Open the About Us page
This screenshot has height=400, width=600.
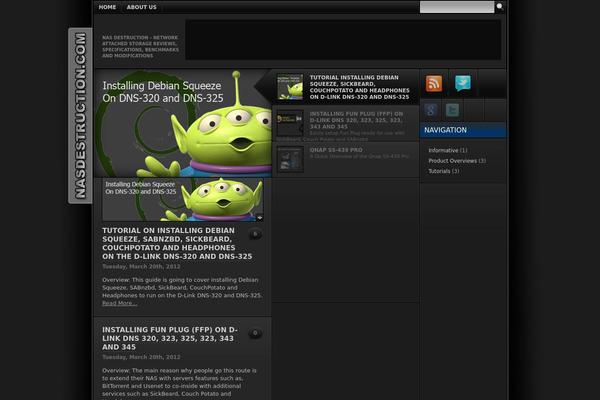142,7
